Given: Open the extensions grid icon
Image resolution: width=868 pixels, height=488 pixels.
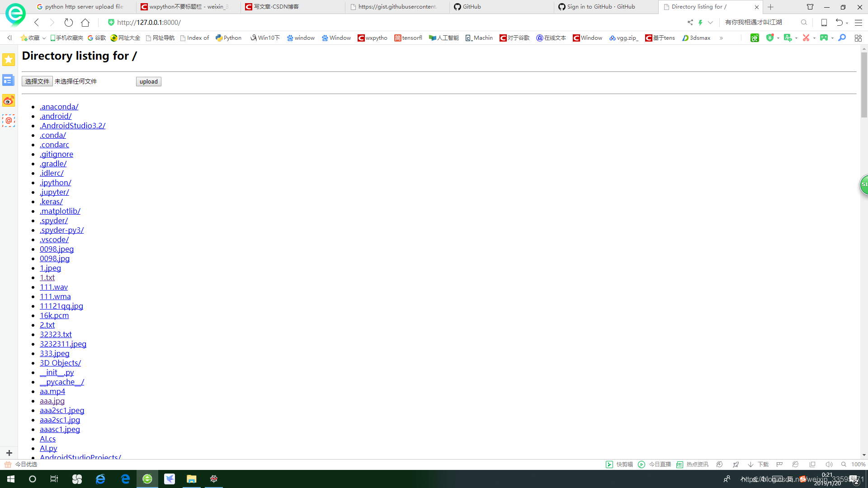Looking at the screenshot, I should 858,38.
